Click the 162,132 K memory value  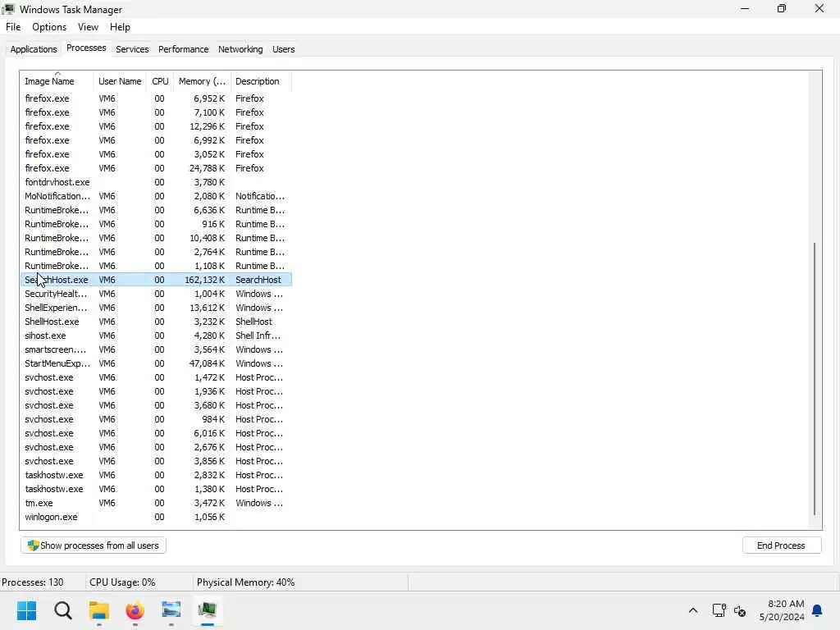click(204, 280)
